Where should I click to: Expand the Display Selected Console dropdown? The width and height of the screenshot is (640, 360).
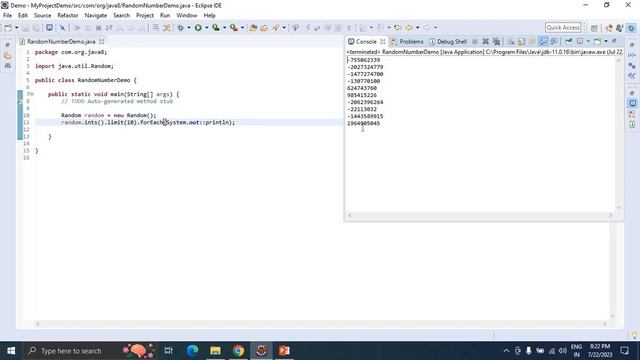[x=588, y=41]
